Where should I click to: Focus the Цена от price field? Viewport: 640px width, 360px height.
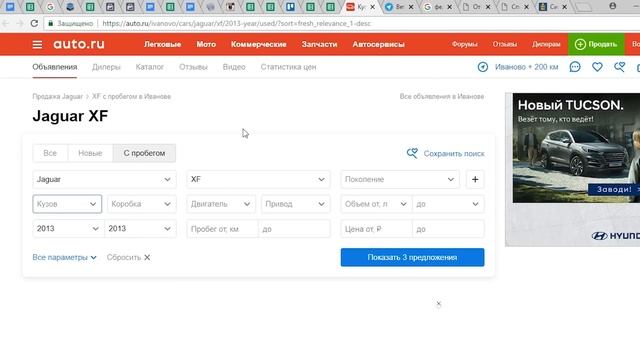(376, 229)
